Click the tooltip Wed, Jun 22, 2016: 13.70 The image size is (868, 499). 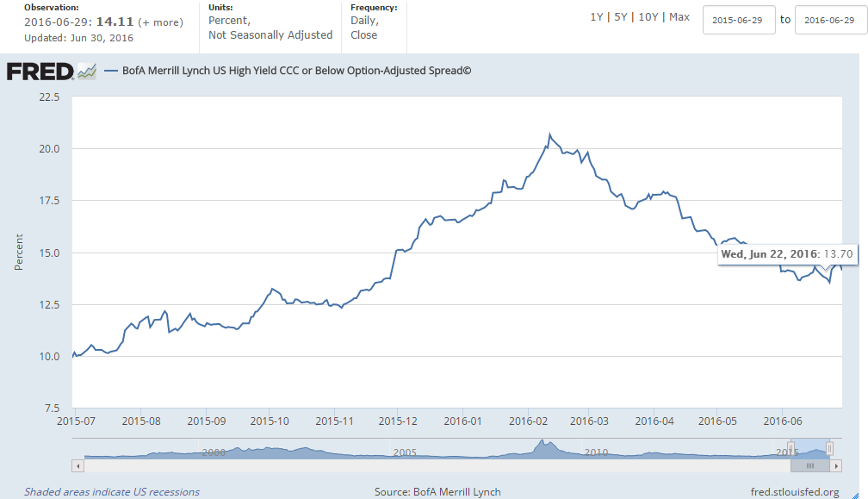coord(787,254)
